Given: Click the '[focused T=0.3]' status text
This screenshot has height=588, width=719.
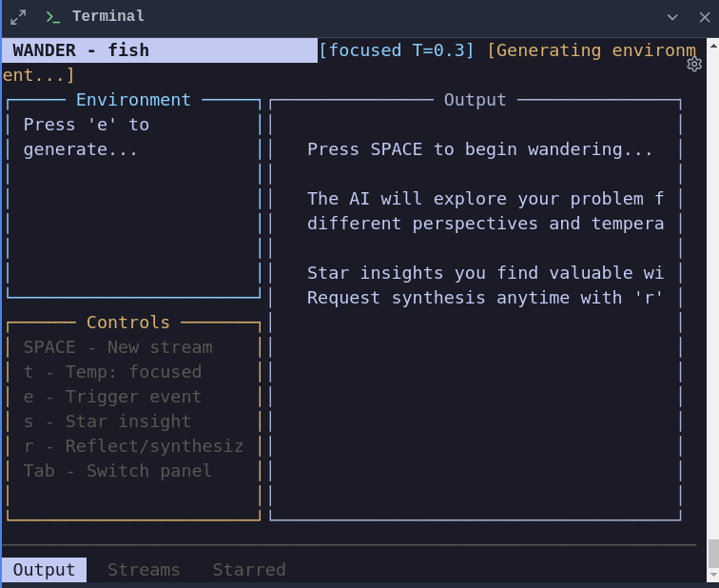Looking at the screenshot, I should [x=397, y=50].
